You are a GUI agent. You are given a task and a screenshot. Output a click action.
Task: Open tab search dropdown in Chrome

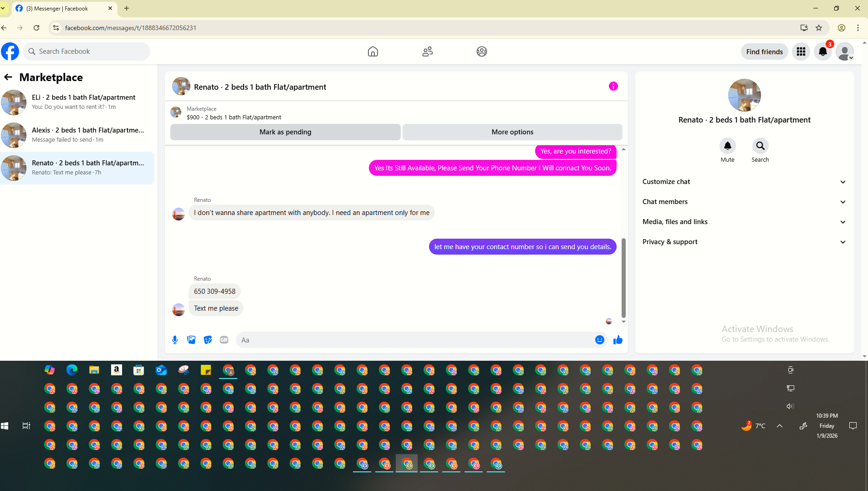[3, 8]
